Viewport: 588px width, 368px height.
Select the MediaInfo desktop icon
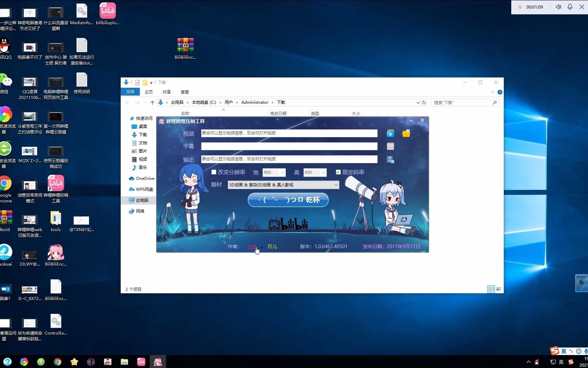(82, 14)
